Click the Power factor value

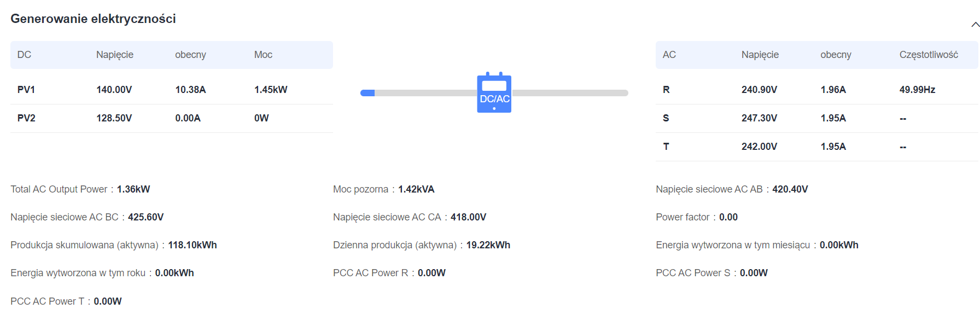click(728, 217)
